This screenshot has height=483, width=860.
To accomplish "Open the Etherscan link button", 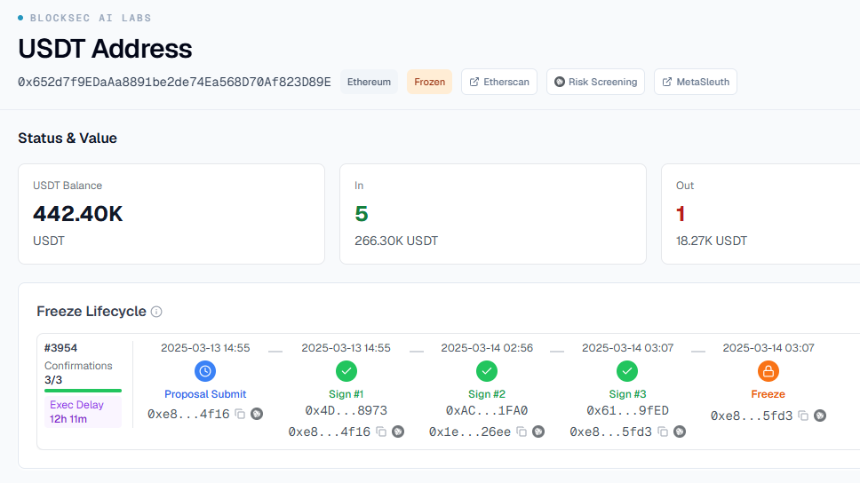I will click(x=499, y=82).
